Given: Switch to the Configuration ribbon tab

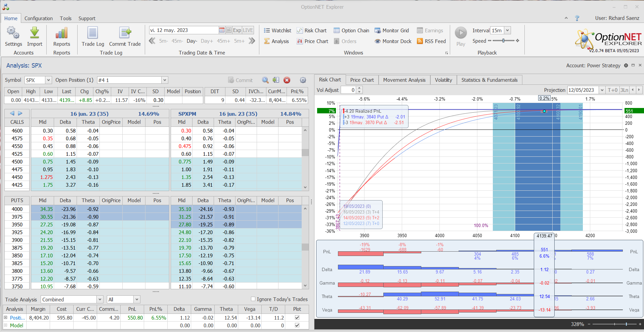Looking at the screenshot, I should [38, 19].
